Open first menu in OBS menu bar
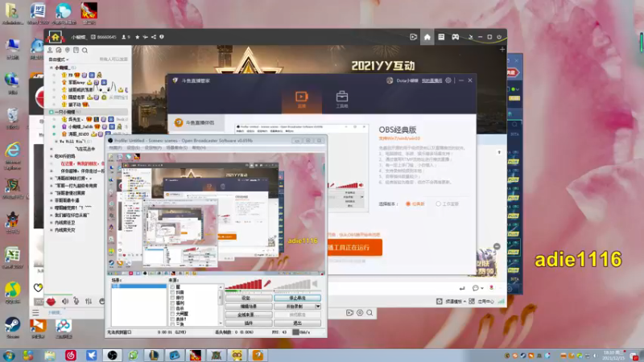The image size is (644, 362). pos(115,148)
